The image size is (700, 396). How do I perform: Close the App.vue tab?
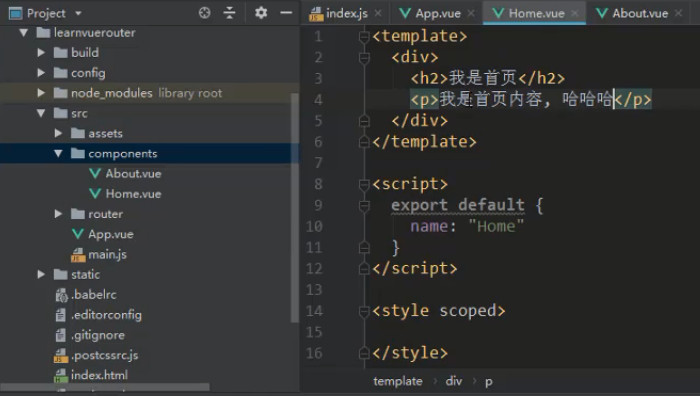471,13
